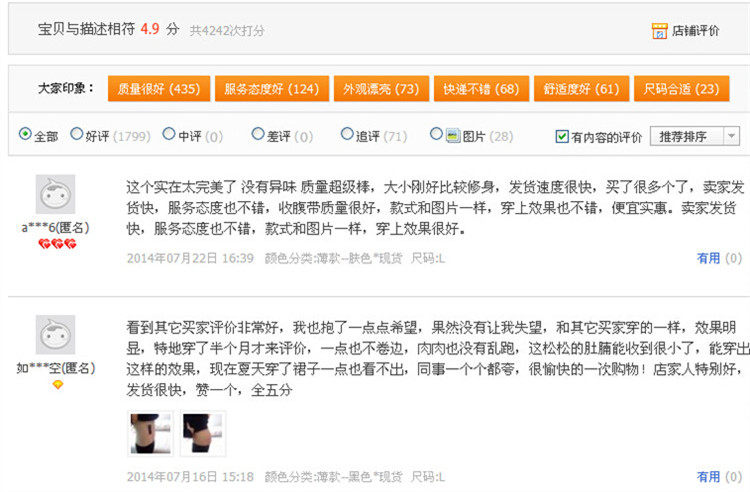Screen dimensions: 750x492
Task: Click the picture icon beside 图片 filter
Action: pos(452,136)
